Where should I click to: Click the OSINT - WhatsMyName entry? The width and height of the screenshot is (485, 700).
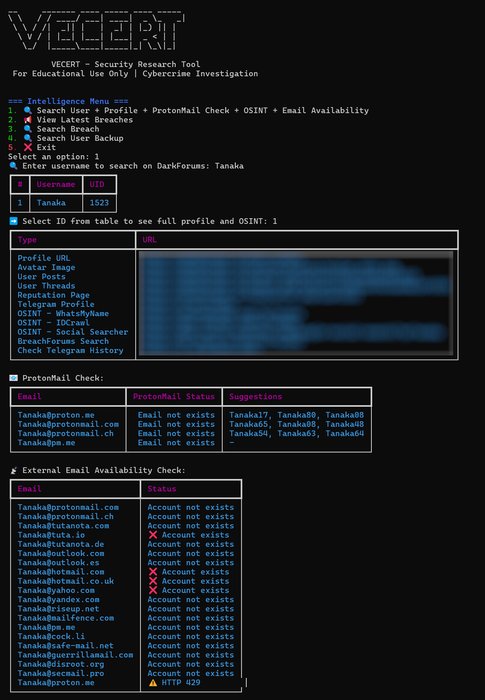(63, 313)
